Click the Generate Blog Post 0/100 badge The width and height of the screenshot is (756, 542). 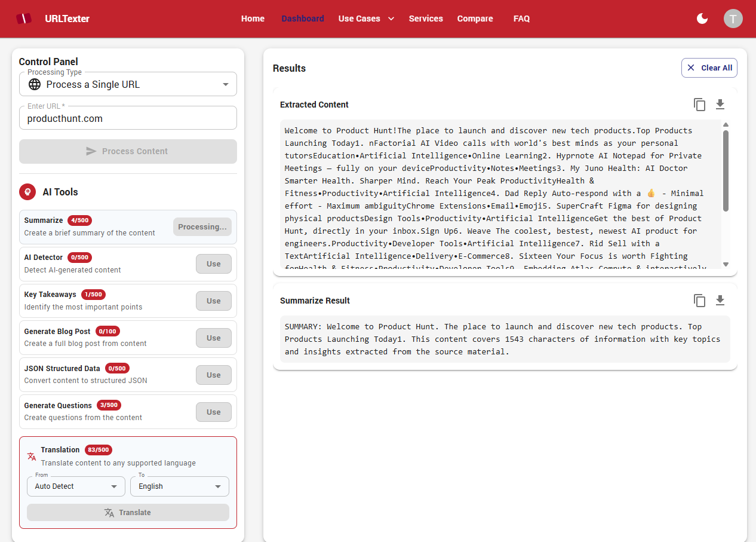point(107,332)
